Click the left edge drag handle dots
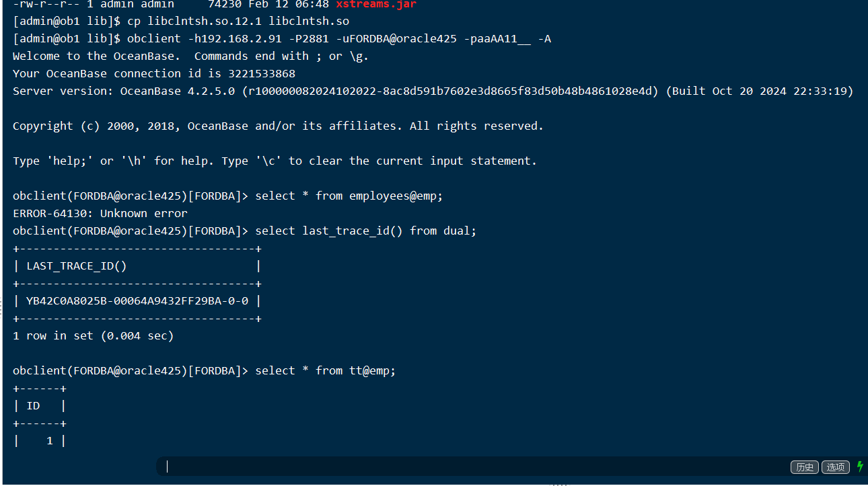868x486 pixels. tap(1, 307)
